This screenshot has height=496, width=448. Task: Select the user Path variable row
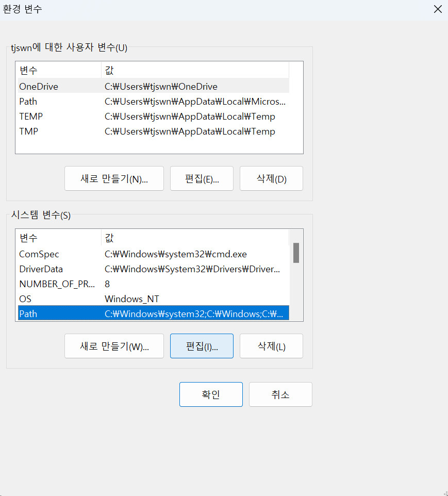(154, 102)
